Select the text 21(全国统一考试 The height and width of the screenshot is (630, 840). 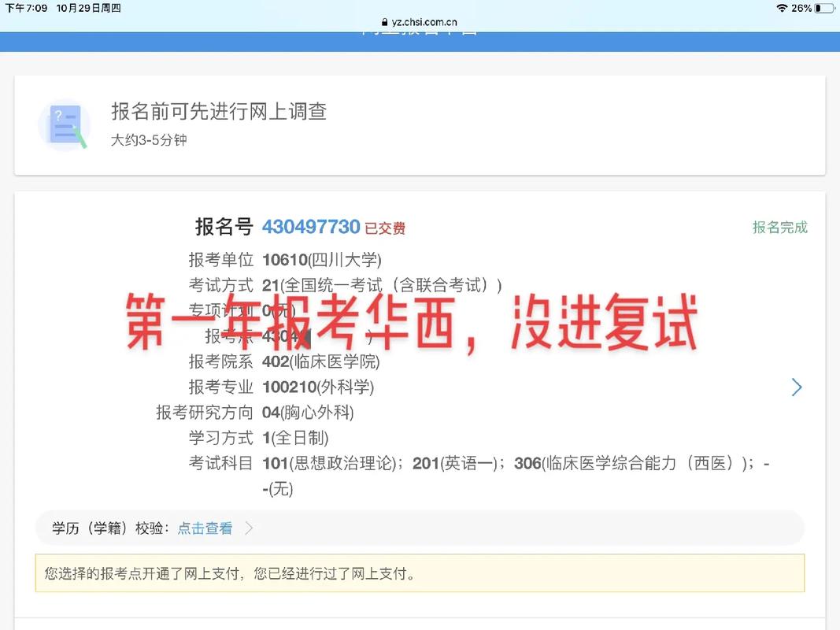point(322,285)
